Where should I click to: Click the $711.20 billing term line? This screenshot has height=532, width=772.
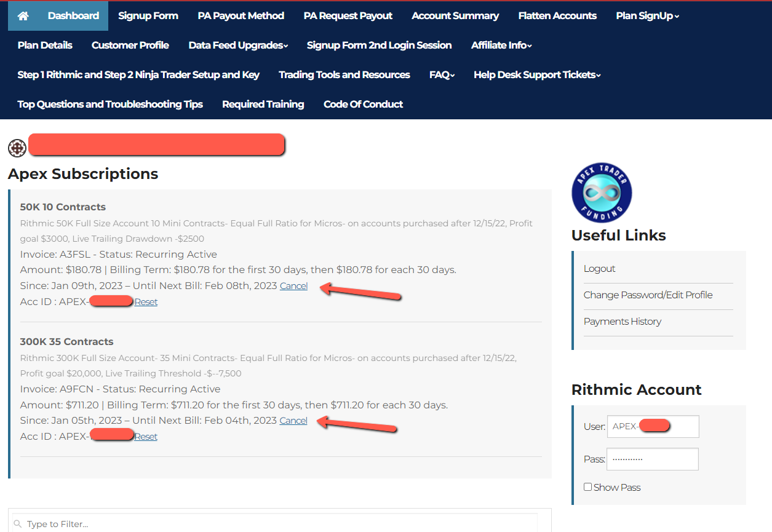(234, 405)
